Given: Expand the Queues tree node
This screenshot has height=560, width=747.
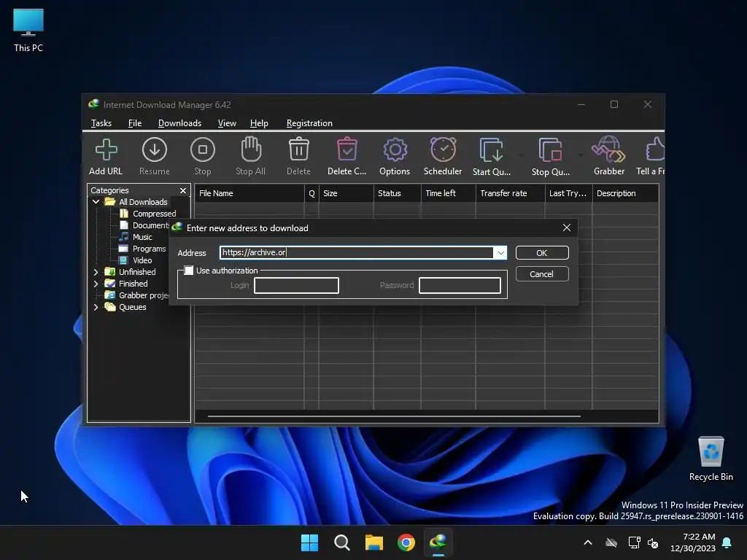Looking at the screenshot, I should [96, 307].
